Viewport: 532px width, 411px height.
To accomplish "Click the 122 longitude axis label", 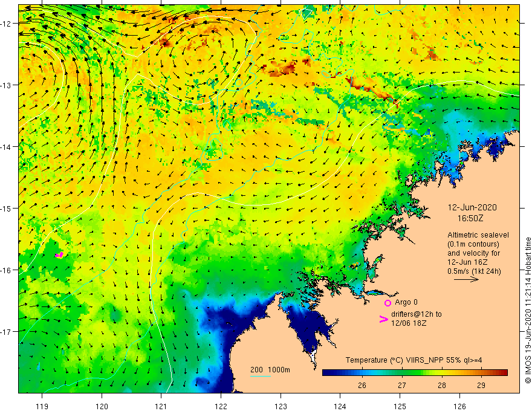I will pos(221,406).
